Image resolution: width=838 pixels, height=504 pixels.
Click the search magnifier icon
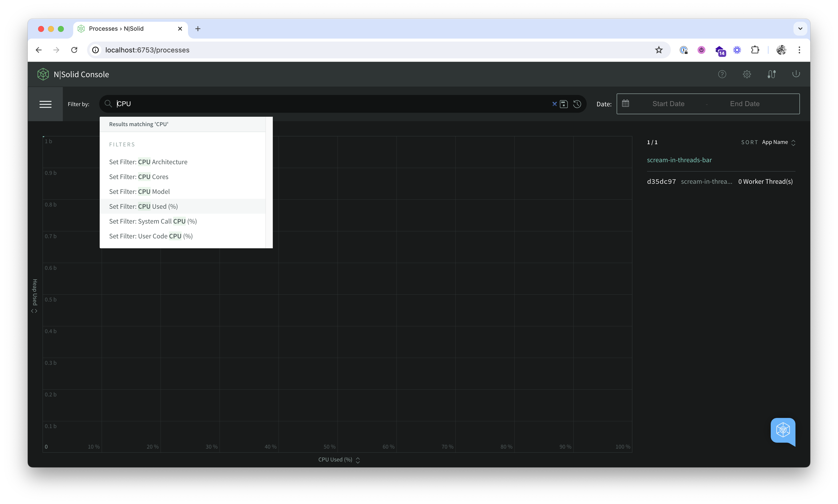coord(108,104)
